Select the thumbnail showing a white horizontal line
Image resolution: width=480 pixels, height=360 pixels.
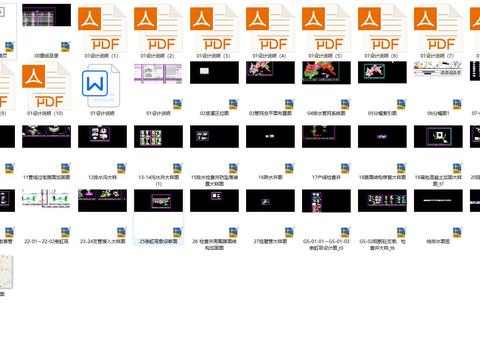pyautogui.click(x=438, y=200)
